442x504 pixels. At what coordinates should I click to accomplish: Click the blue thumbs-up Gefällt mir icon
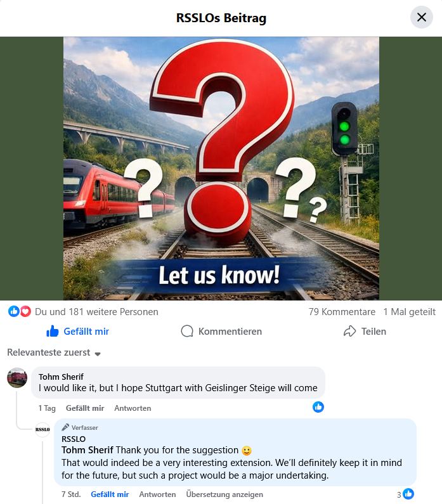tap(53, 331)
